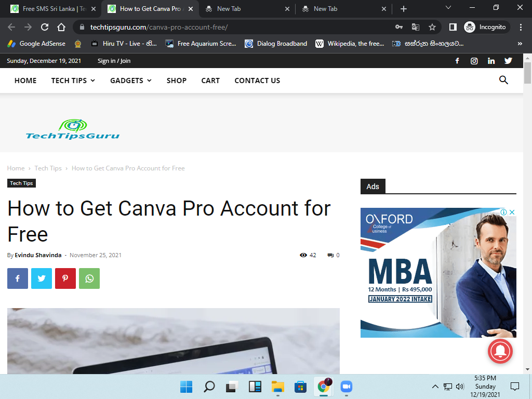Open the CART menu item

pyautogui.click(x=210, y=81)
